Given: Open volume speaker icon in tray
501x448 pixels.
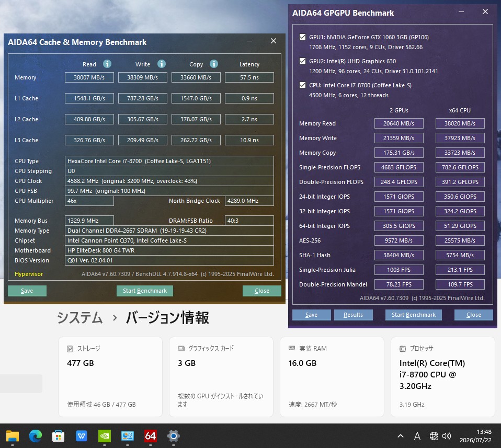Looking at the screenshot, I should [x=447, y=436].
